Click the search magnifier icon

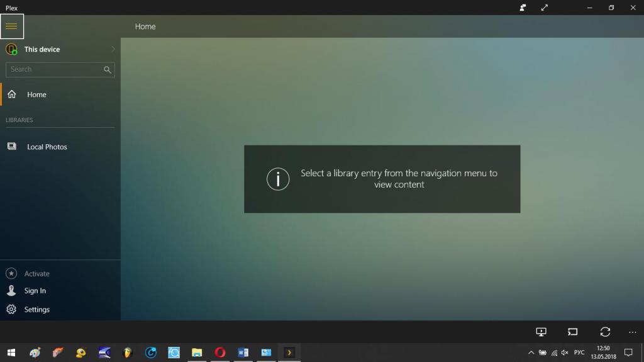click(x=108, y=69)
